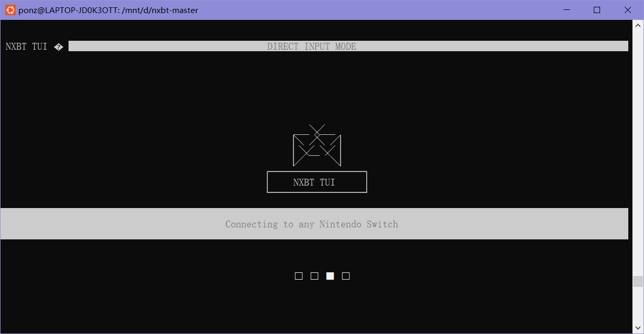Click the scrollbar up arrow

tap(638, 25)
